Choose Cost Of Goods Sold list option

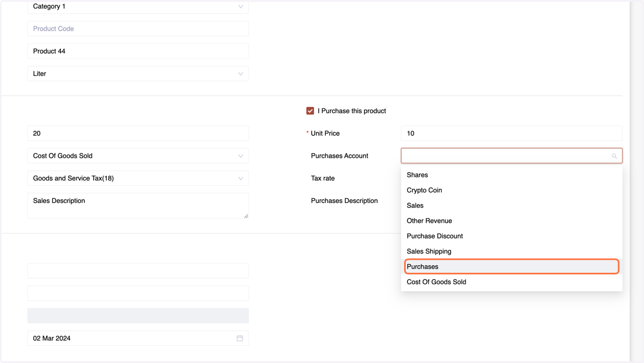[x=511, y=282]
